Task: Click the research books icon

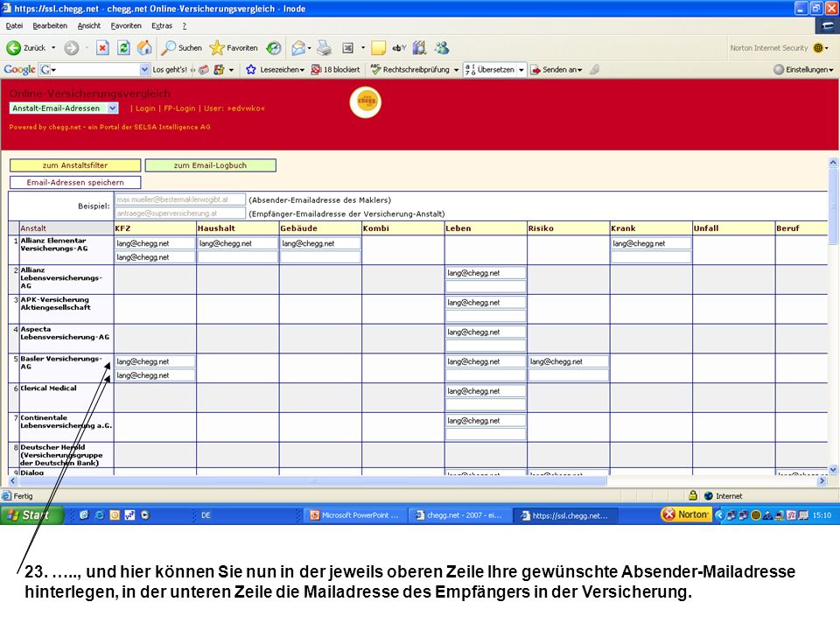Action: pyautogui.click(x=419, y=48)
